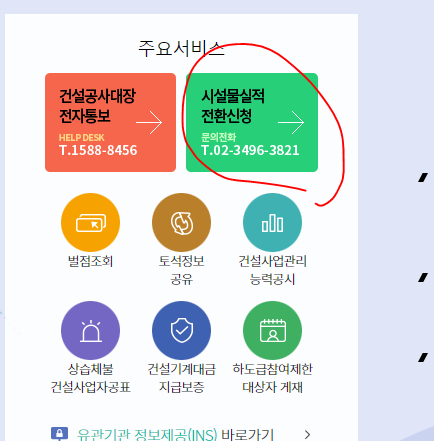
Task: Click the arrow on 시설물실적 전환신청 card
Action: pos(291,123)
